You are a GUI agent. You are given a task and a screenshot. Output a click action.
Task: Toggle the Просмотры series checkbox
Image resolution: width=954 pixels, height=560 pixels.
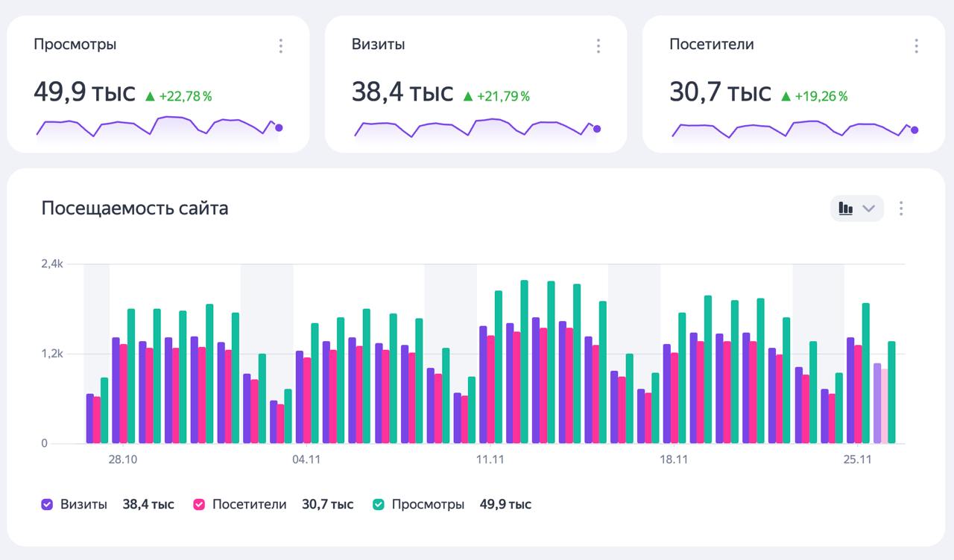point(379,504)
